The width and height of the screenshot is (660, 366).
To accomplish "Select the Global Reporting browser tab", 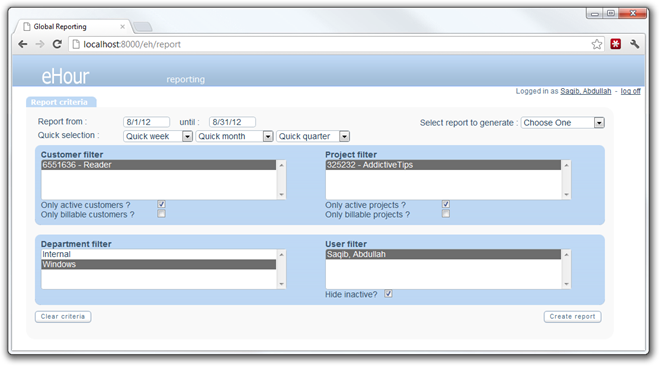I will coord(72,27).
